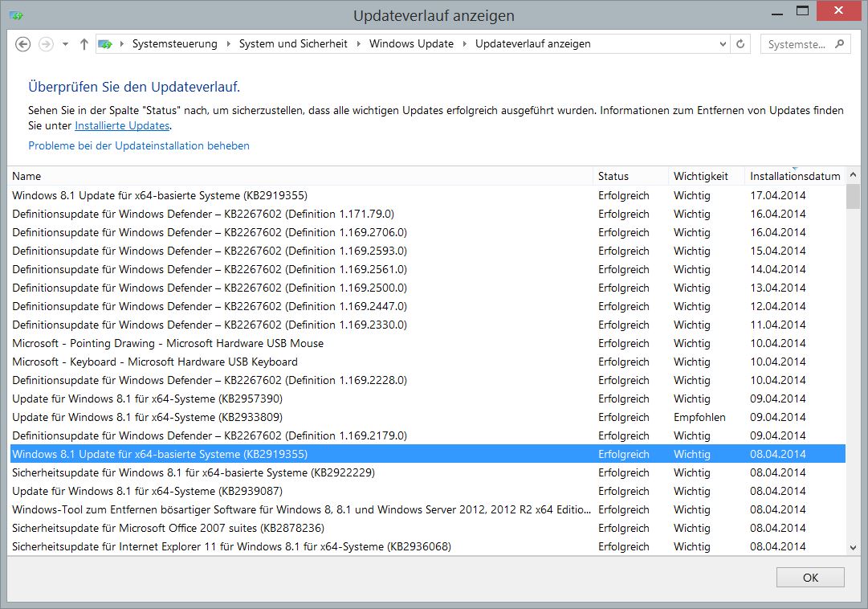This screenshot has width=868, height=609.
Task: Expand chevron after Systemsteuerung breadcrumb
Action: (x=228, y=43)
